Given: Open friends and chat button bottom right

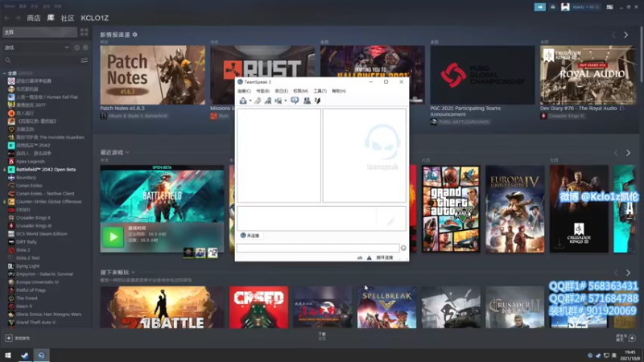Looking at the screenshot, I should pyautogui.click(x=626, y=338).
